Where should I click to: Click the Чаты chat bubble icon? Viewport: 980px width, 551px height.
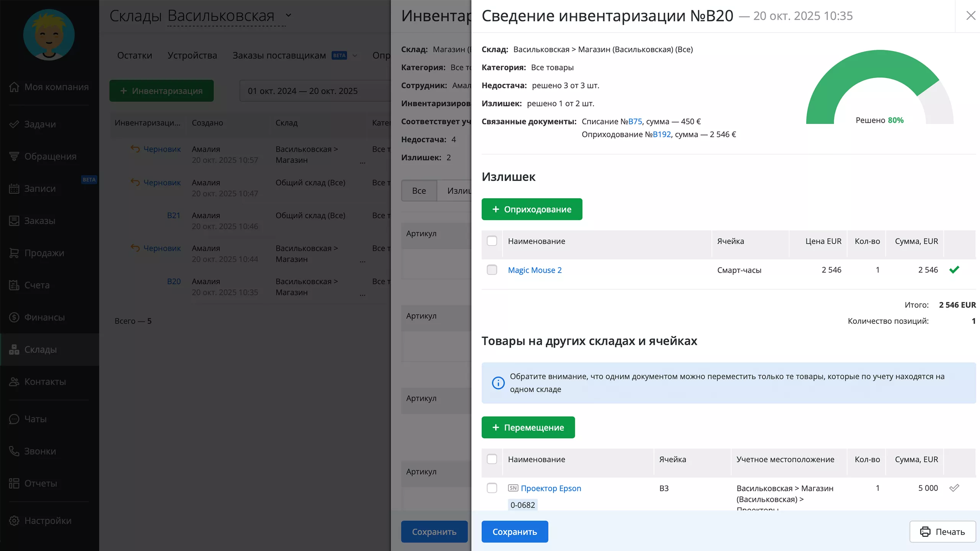[14, 419]
